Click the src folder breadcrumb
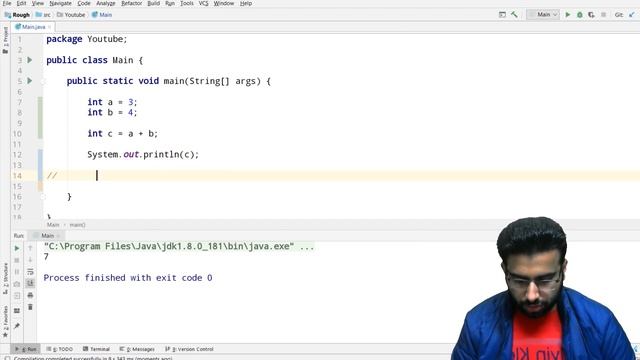Viewport: 640px width, 360px height. 43,15
